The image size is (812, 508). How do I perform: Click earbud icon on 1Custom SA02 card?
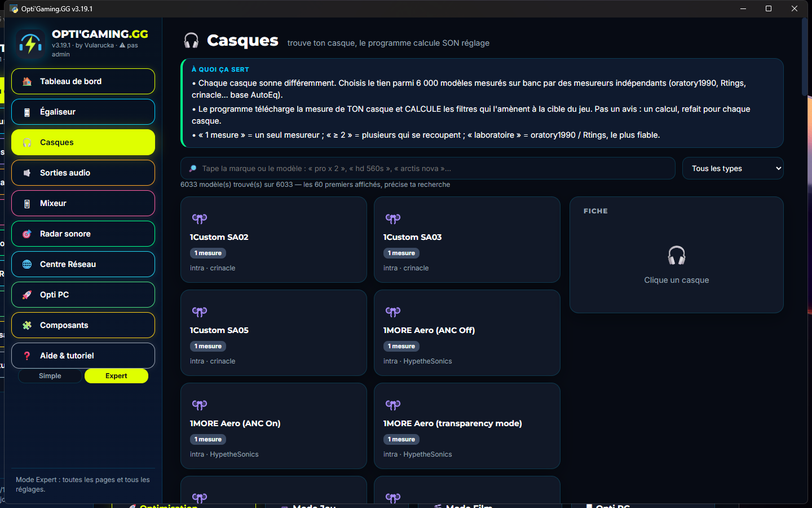(x=200, y=218)
